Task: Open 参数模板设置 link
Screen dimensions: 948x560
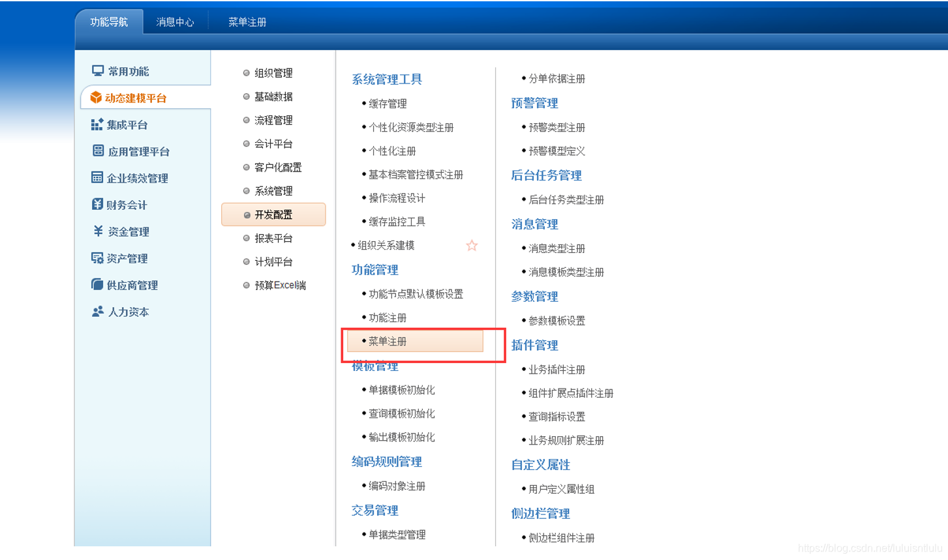Action: [x=557, y=321]
